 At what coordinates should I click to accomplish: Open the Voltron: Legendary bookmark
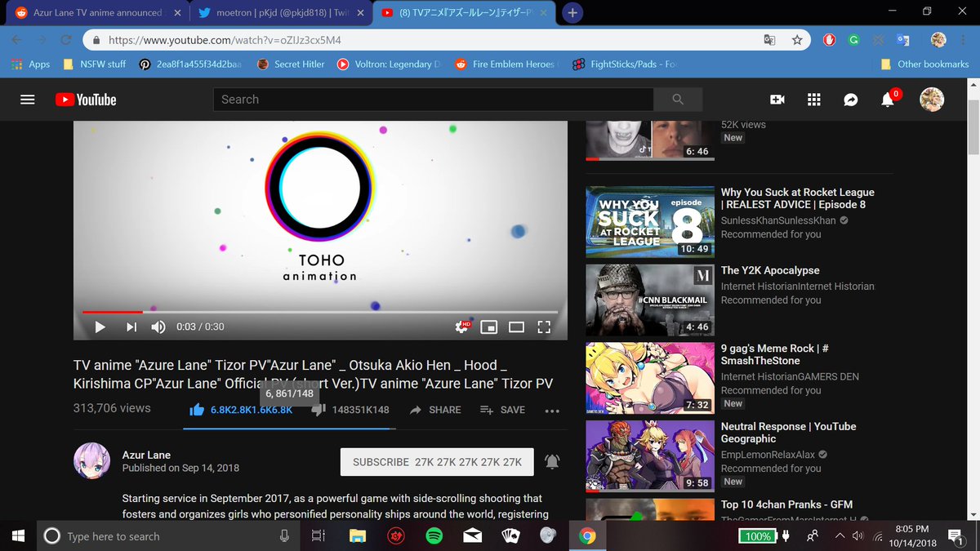389,64
